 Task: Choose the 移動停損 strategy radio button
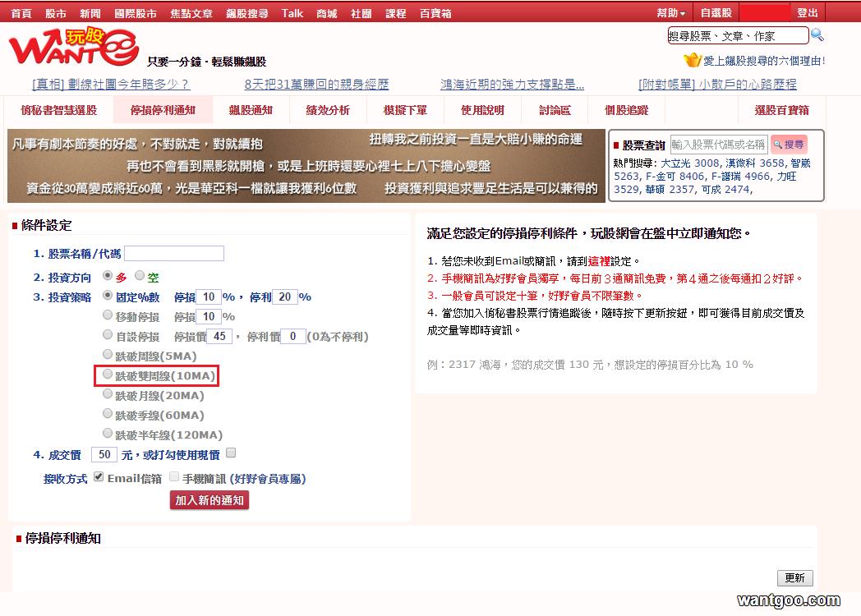[x=108, y=315]
